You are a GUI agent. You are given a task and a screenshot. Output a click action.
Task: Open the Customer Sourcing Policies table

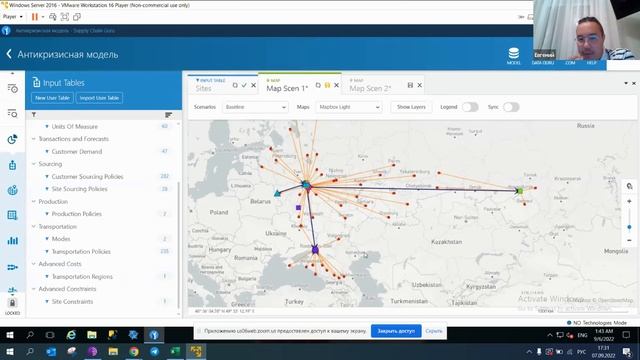[87, 177]
